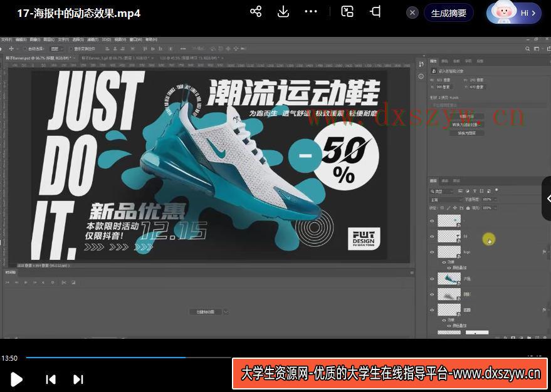The width and height of the screenshot is (551, 392).
Task: Click lock transparent pixels icon
Action: [441, 208]
